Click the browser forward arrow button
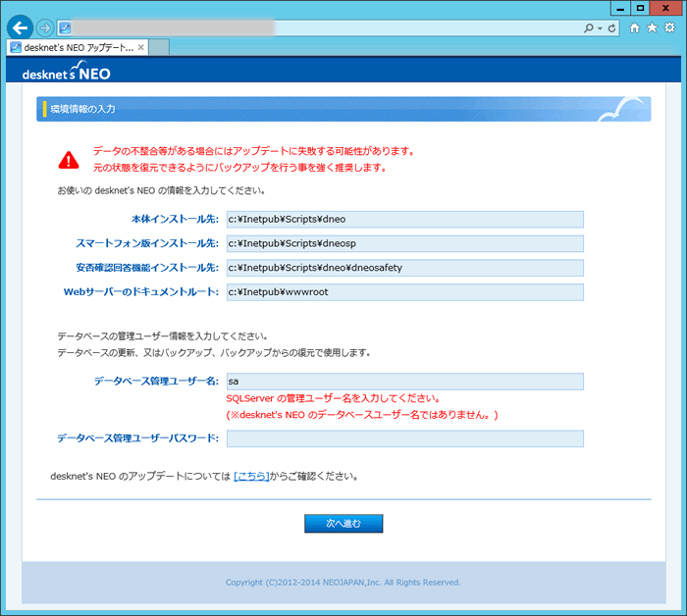This screenshot has width=687, height=616. [x=44, y=27]
